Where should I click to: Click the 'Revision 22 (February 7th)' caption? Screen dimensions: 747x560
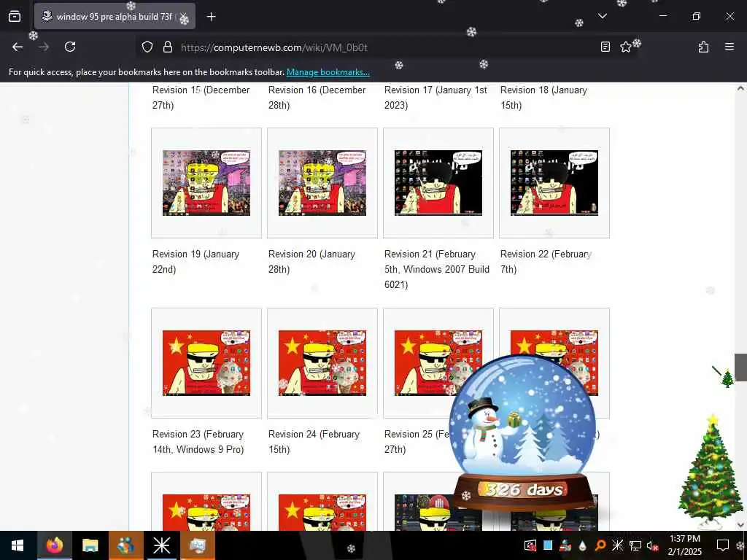pos(546,262)
